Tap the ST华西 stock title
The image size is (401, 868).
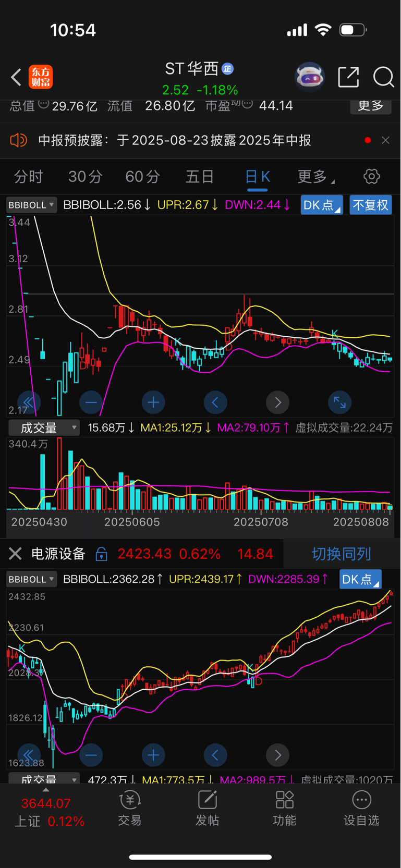[x=191, y=68]
